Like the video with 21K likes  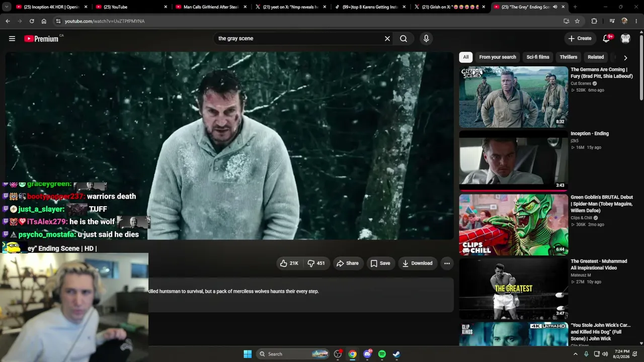(289, 263)
